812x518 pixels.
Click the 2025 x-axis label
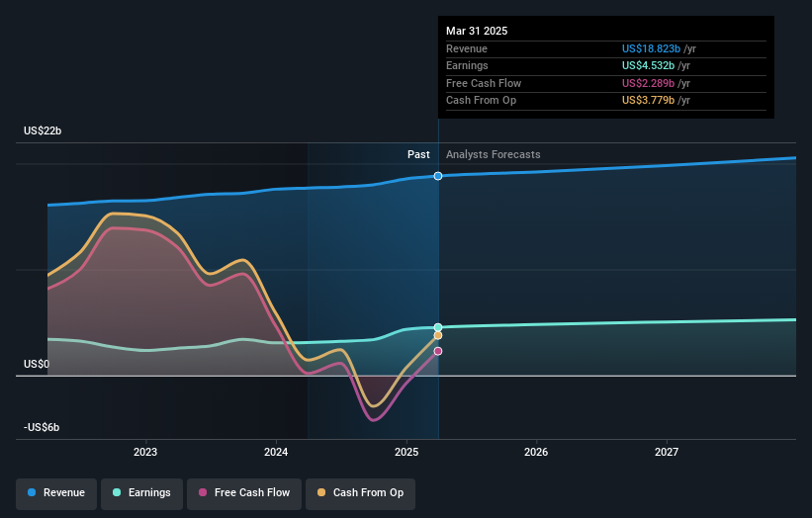(x=406, y=452)
